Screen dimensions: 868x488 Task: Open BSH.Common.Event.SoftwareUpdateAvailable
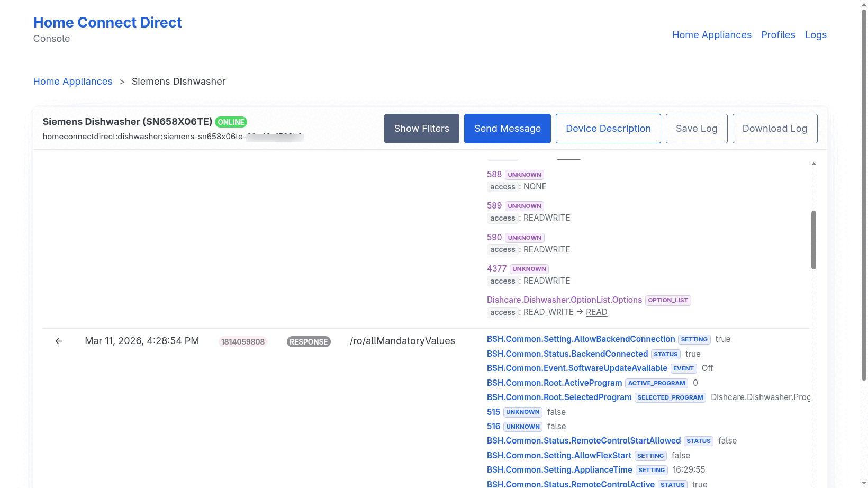tap(577, 368)
